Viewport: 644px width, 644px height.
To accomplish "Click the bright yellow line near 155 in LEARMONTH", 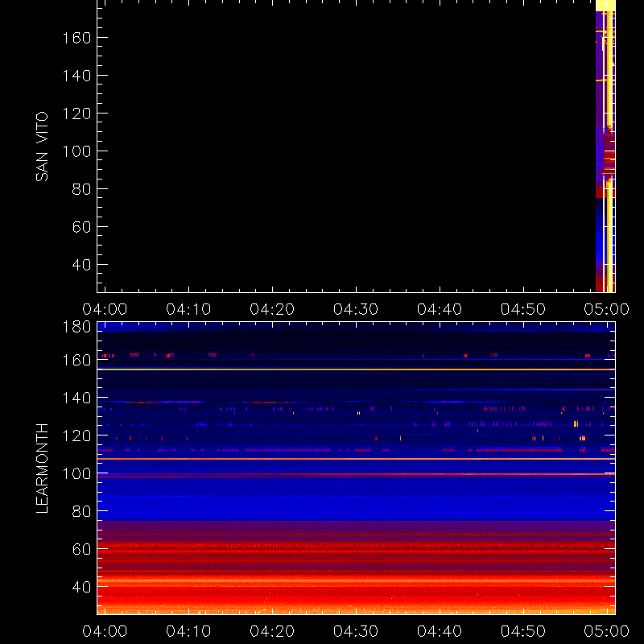I will (356, 369).
